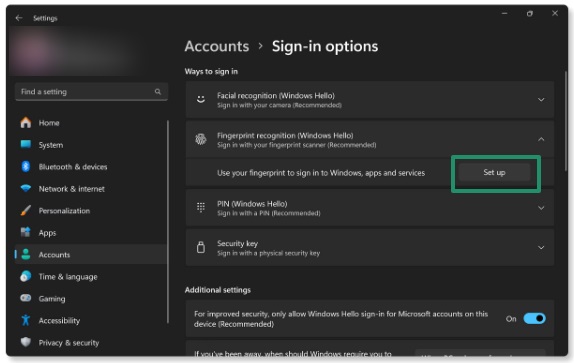The width and height of the screenshot is (574, 363).
Task: Click Accounts breadcrumb link
Action: point(217,46)
